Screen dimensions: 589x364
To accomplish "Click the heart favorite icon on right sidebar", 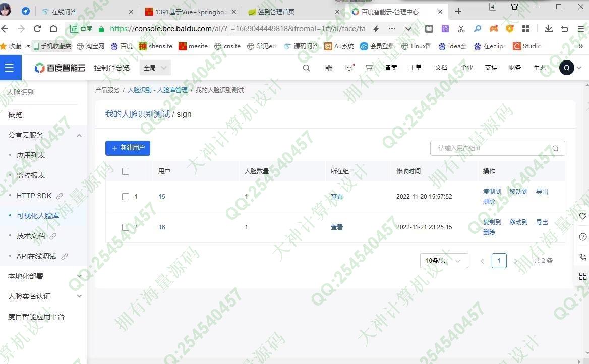I will pyautogui.click(x=582, y=216).
